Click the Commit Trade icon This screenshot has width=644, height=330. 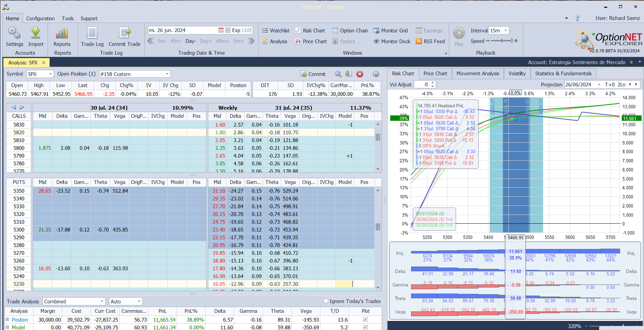tap(124, 33)
